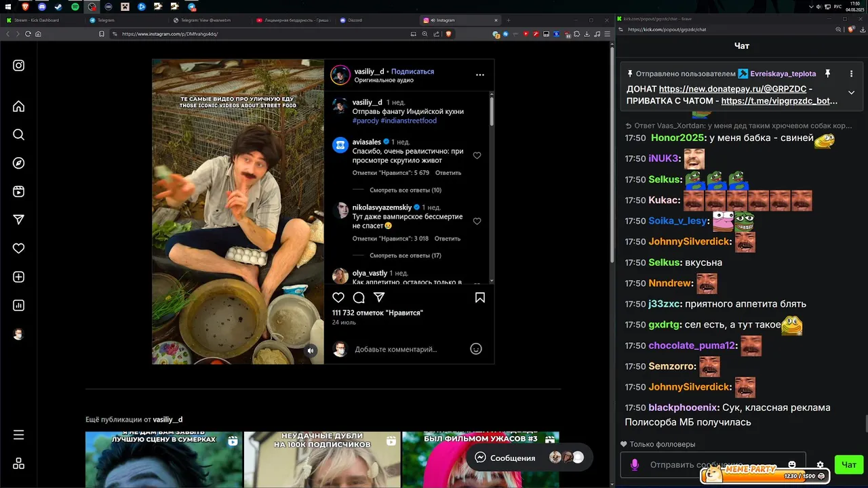Go to the Instagram Home feed icon
The image size is (868, 488).
pos(19,106)
